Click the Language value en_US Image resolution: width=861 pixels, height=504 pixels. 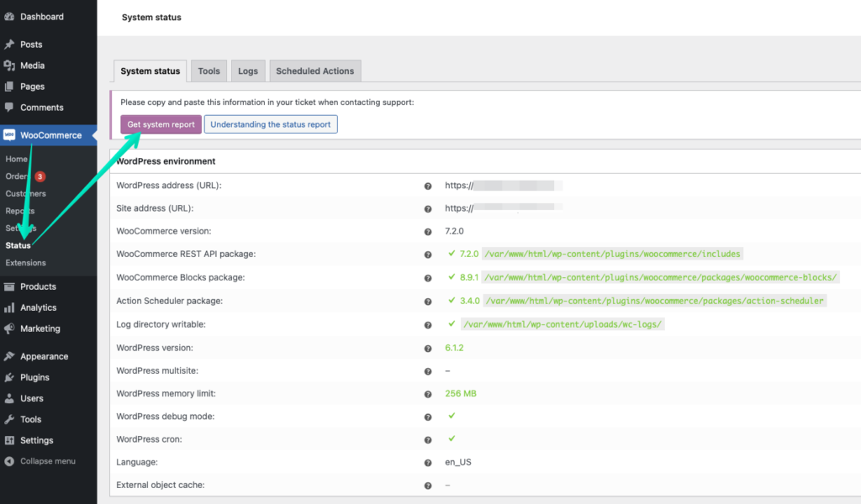[458, 462]
